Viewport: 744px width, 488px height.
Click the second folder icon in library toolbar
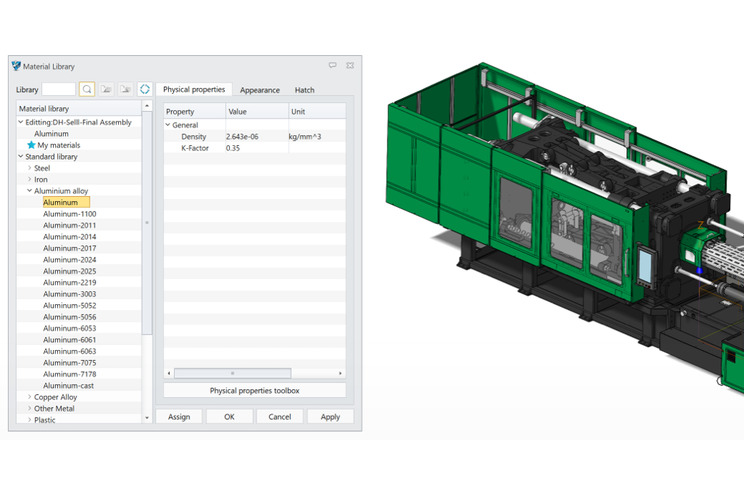pyautogui.click(x=126, y=89)
